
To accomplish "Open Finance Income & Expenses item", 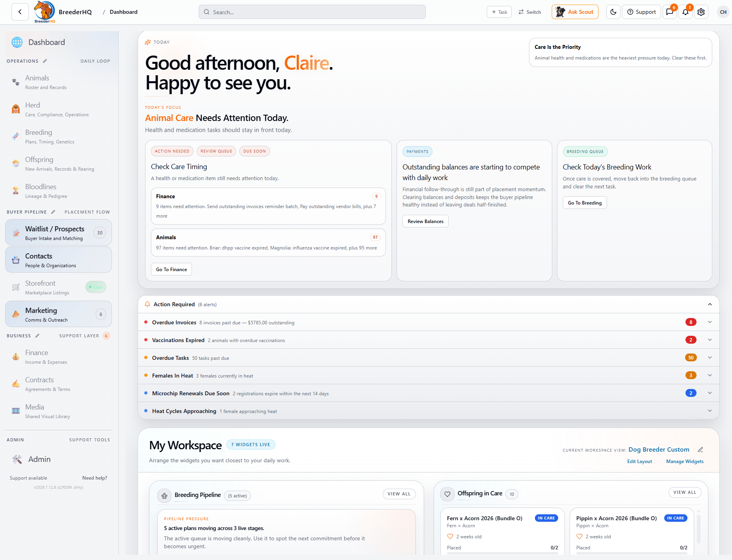I will click(58, 357).
